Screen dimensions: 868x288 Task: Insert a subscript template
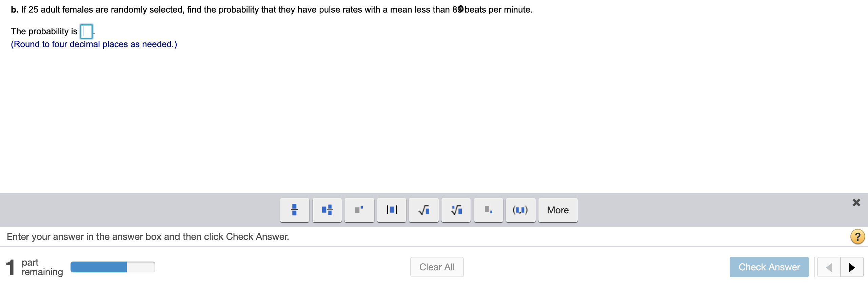488,210
